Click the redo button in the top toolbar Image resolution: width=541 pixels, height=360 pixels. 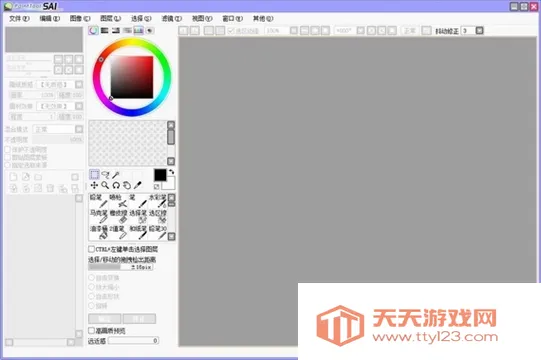(x=195, y=31)
